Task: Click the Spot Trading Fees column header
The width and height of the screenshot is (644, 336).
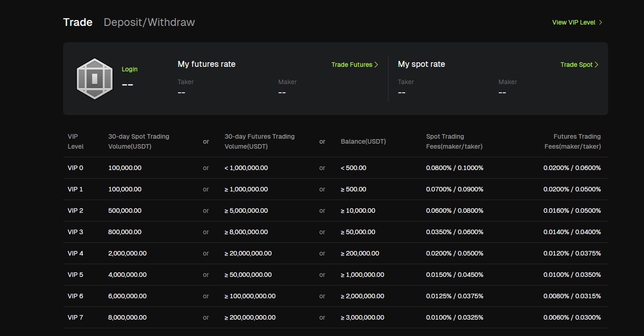Action: point(454,141)
